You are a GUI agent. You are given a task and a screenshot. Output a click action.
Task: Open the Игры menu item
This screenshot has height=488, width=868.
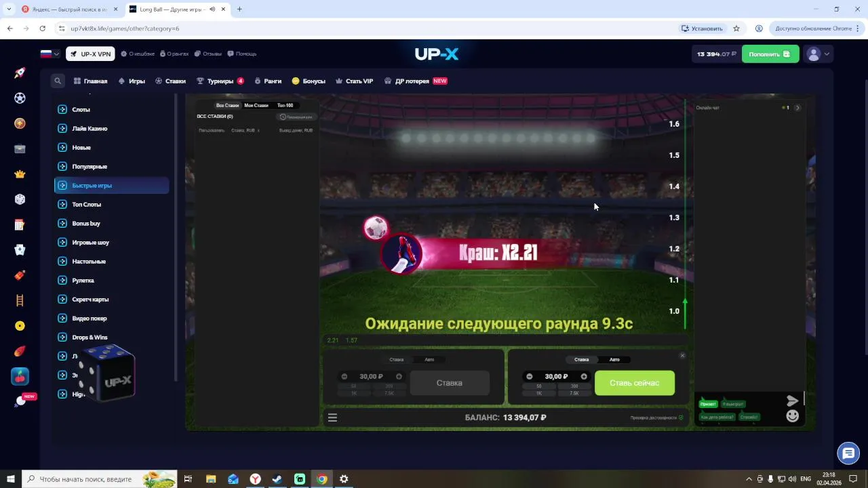tap(132, 81)
